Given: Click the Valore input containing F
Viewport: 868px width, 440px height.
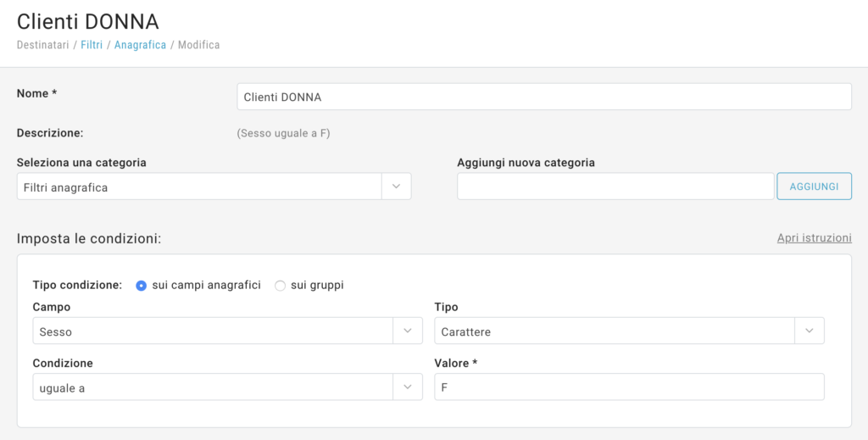Looking at the screenshot, I should (x=628, y=387).
